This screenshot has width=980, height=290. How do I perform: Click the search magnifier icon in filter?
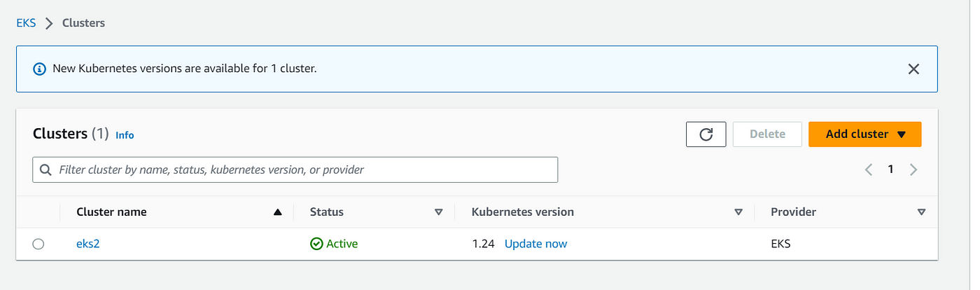[x=46, y=170]
